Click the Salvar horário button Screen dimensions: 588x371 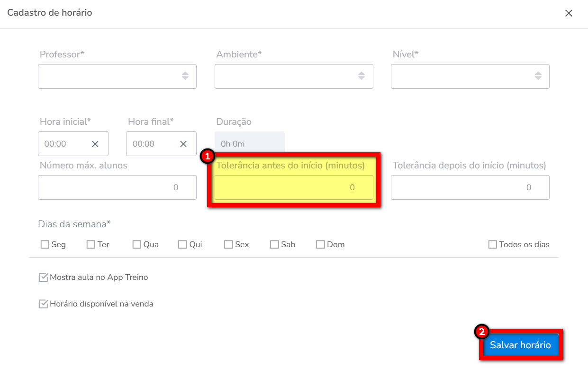coord(520,345)
